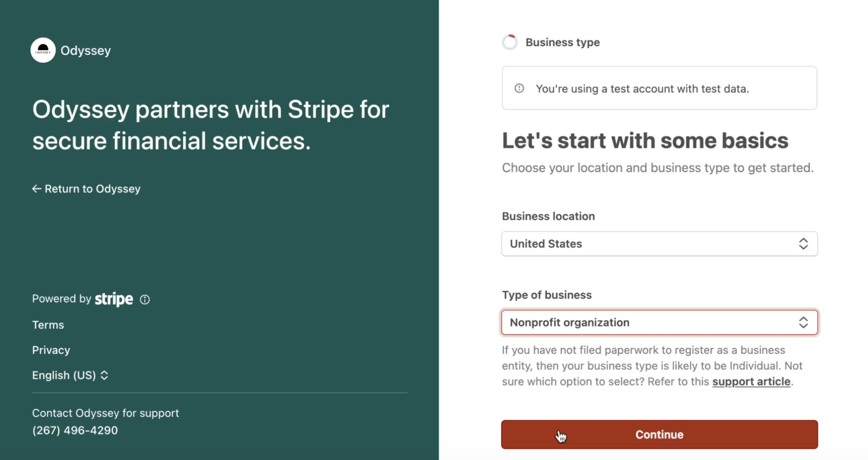Image resolution: width=868 pixels, height=460 pixels.
Task: Open the Terms link
Action: point(48,325)
